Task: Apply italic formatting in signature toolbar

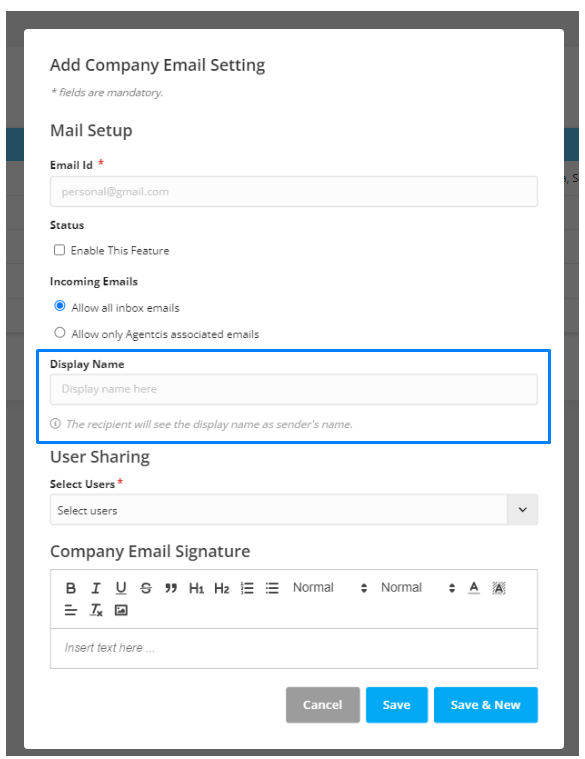Action: (x=96, y=588)
